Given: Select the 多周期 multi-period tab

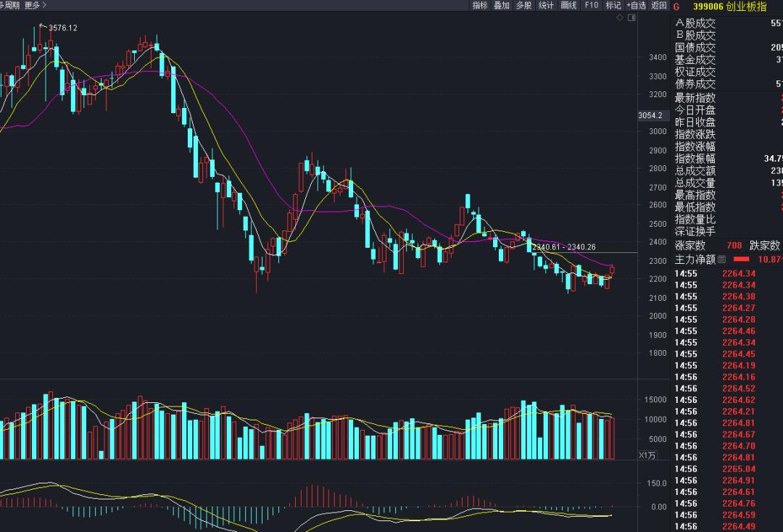Looking at the screenshot, I should point(9,5).
